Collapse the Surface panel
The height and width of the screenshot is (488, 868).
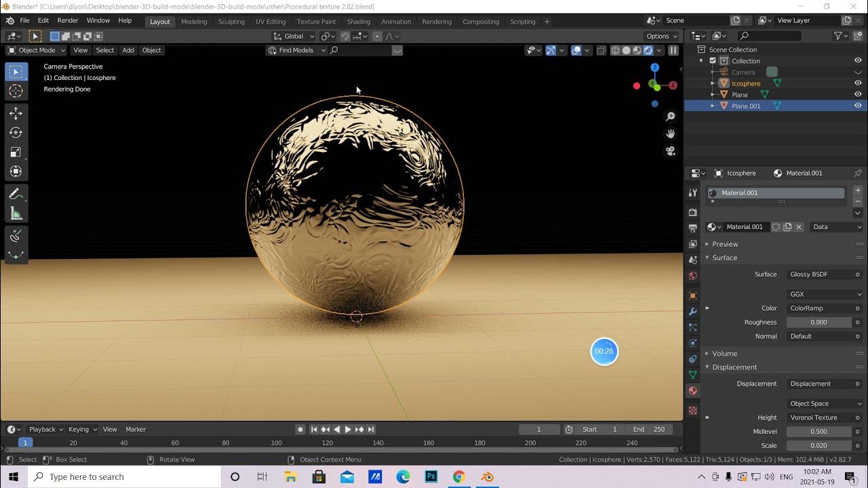(x=724, y=258)
